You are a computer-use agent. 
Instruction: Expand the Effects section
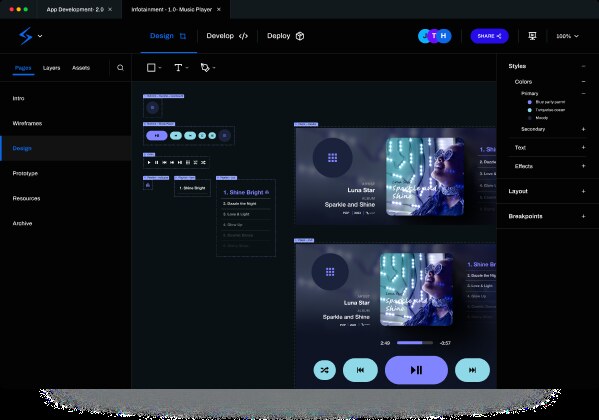click(583, 166)
